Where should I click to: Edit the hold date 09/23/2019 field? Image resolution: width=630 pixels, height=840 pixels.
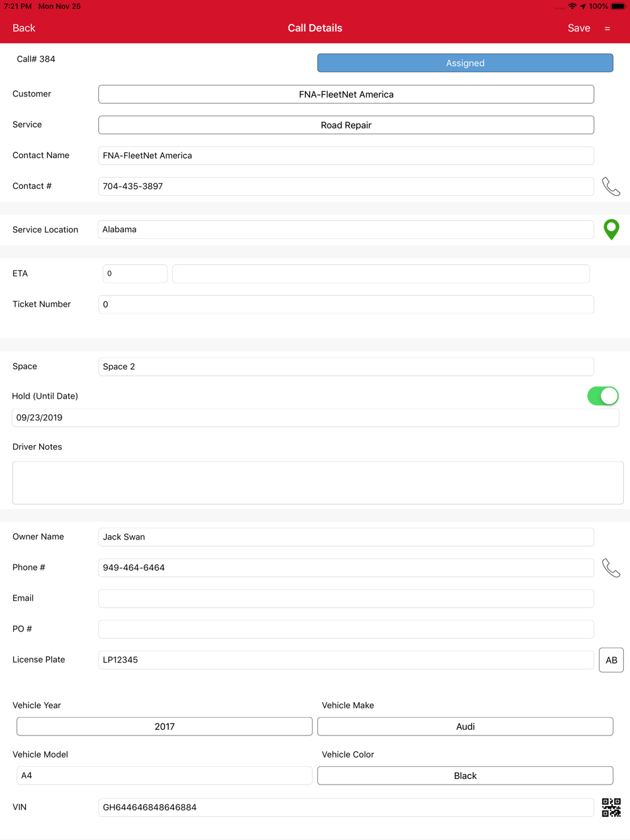click(316, 417)
